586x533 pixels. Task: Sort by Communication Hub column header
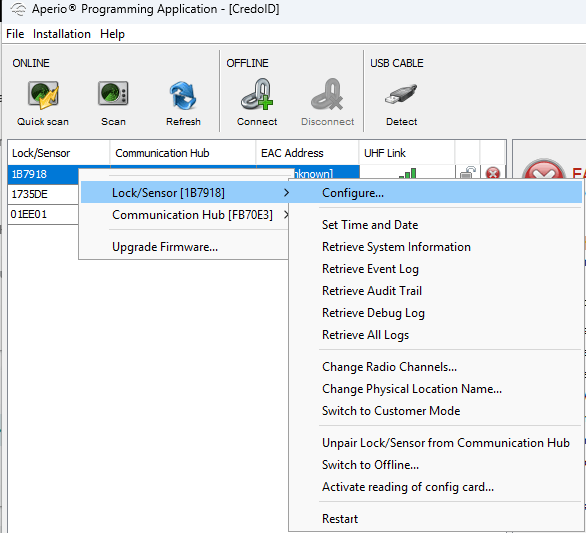[x=183, y=153]
